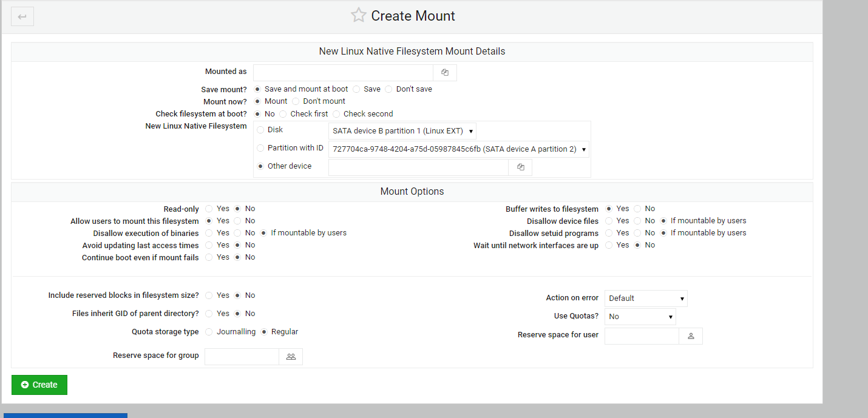
Task: Choose 'Mount' for Mount now
Action: click(257, 101)
